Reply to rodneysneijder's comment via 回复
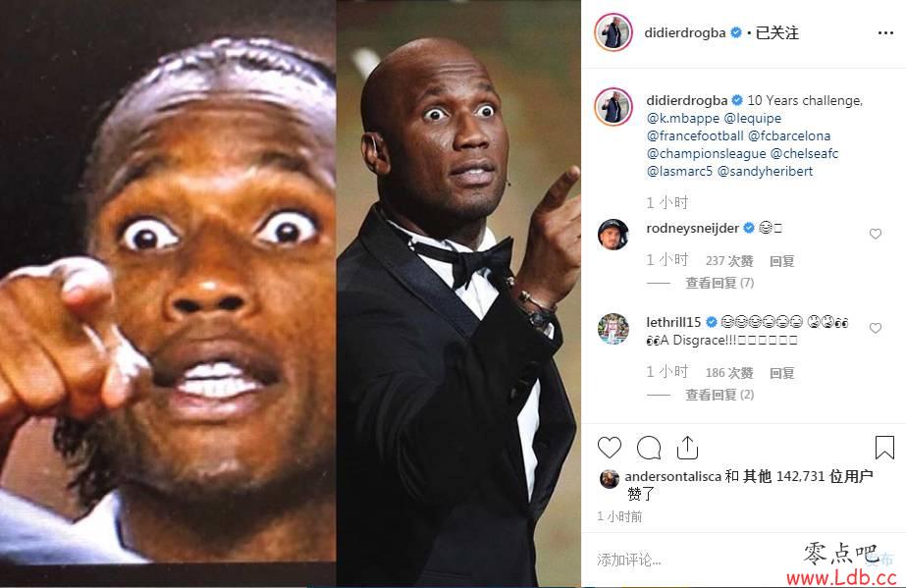Screen dimensions: 906x588 click(x=781, y=261)
